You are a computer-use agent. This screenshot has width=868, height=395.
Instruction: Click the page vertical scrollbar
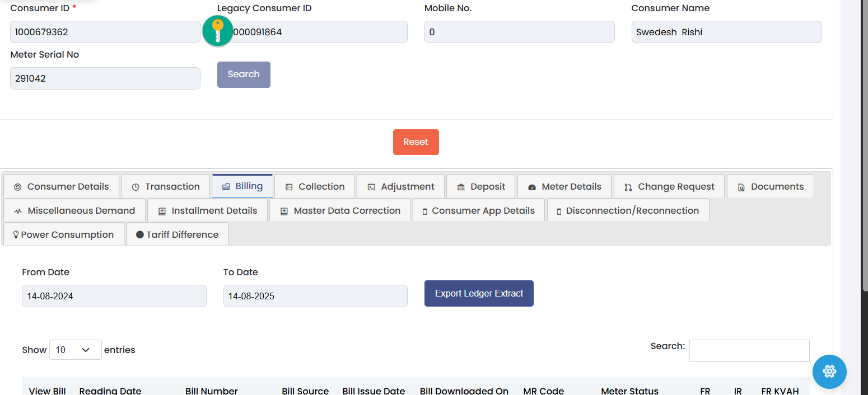click(x=864, y=168)
